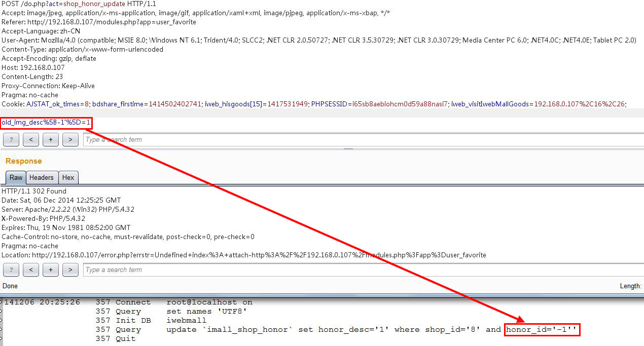Add a request search option with plus button

51,139
